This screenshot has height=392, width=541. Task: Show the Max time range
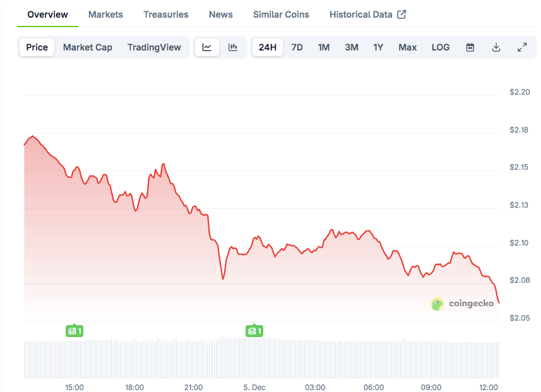tap(408, 47)
